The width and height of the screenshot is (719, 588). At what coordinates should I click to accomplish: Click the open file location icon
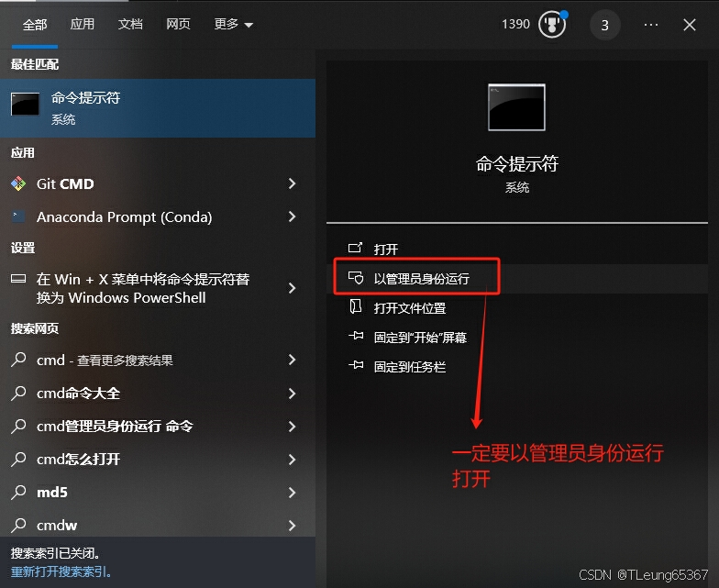356,306
